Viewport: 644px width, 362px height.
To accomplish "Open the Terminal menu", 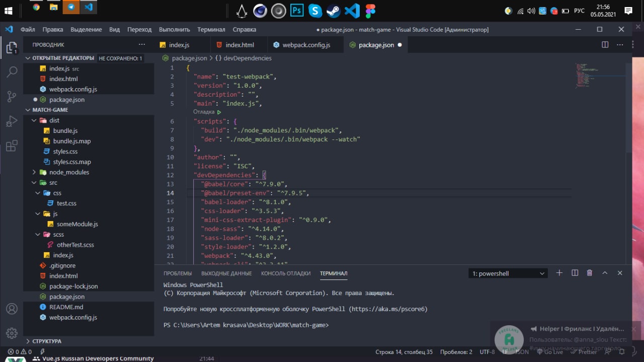I will [211, 30].
